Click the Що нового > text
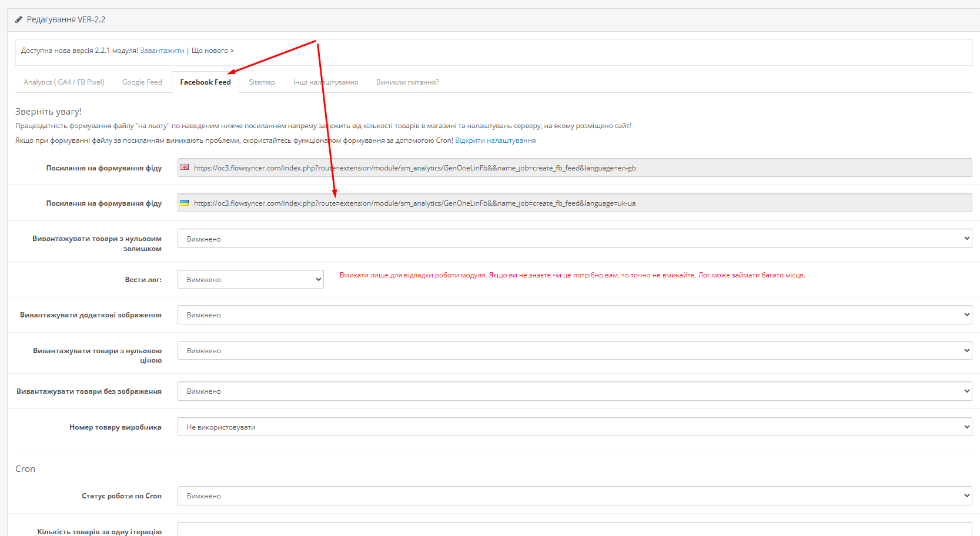 (x=212, y=51)
